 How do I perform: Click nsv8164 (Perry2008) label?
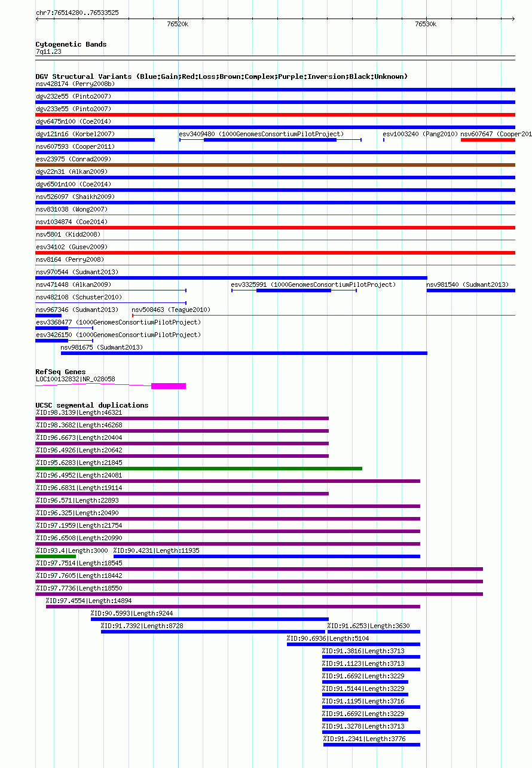coord(70,259)
